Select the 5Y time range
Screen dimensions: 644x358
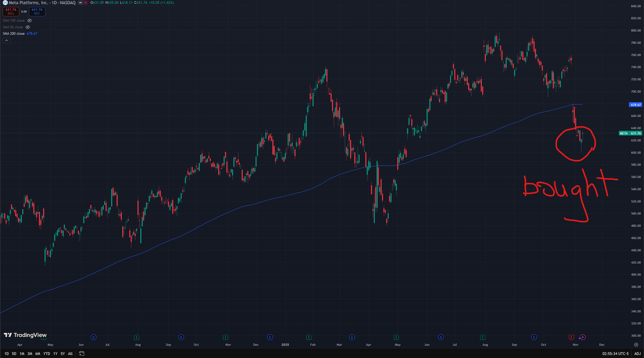coord(62,354)
